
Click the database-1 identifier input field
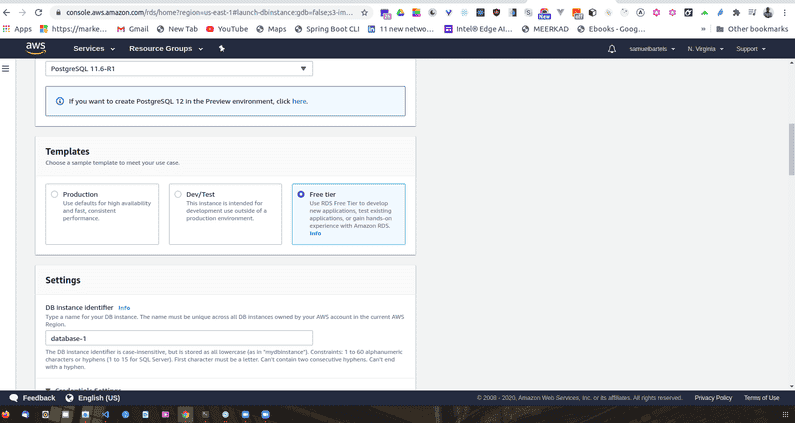(x=179, y=338)
